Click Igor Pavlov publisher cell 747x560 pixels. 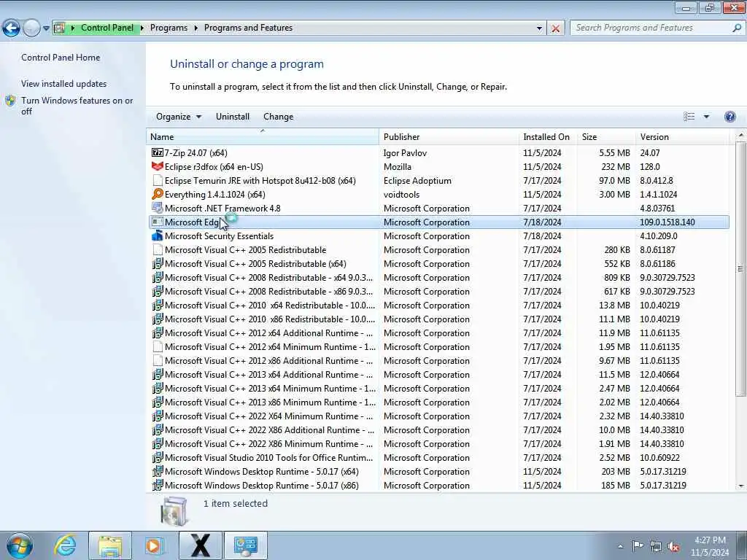[x=405, y=153]
